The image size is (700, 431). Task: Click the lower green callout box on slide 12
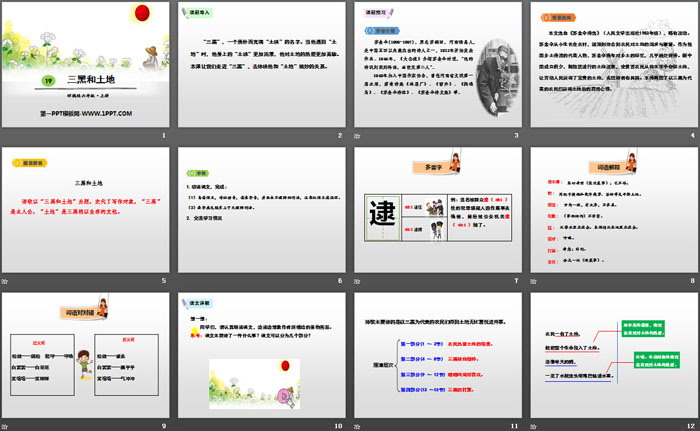pyautogui.click(x=657, y=360)
